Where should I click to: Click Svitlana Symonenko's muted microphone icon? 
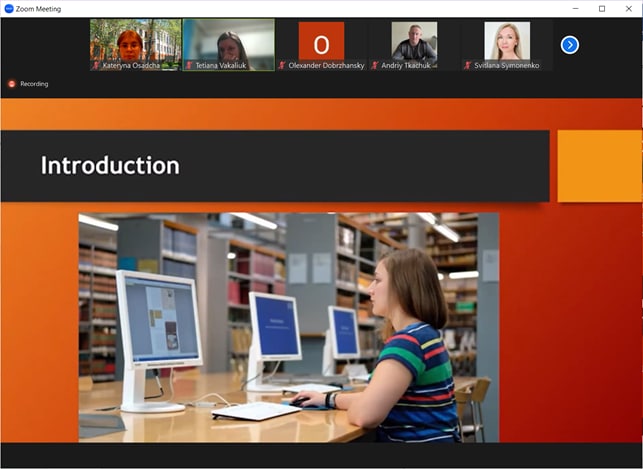click(x=468, y=65)
